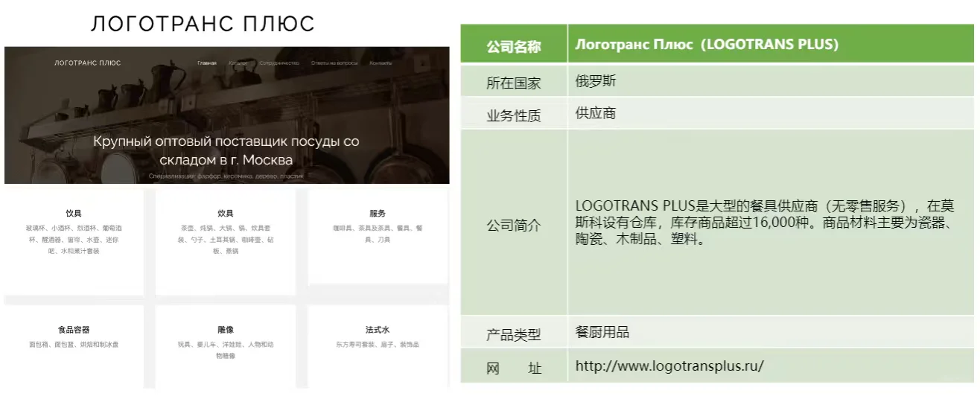Open the Сотрудничество nav item
Viewport: 980px width, 399px height.
pyautogui.click(x=279, y=63)
